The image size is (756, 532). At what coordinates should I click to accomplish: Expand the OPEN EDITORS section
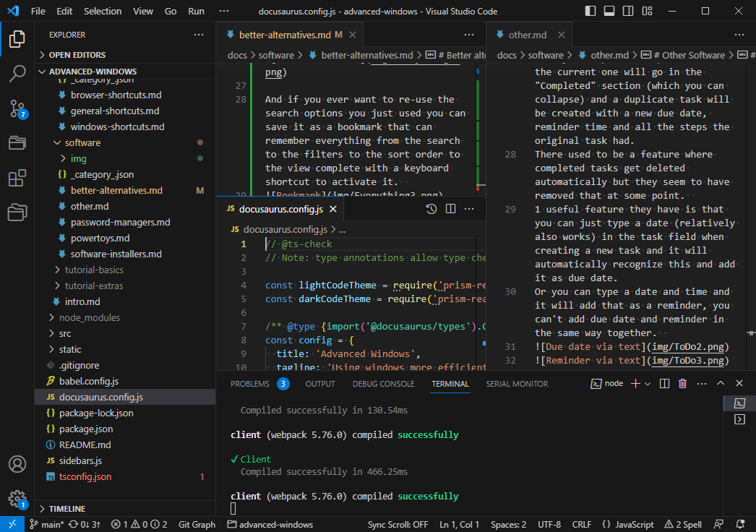tap(125, 55)
